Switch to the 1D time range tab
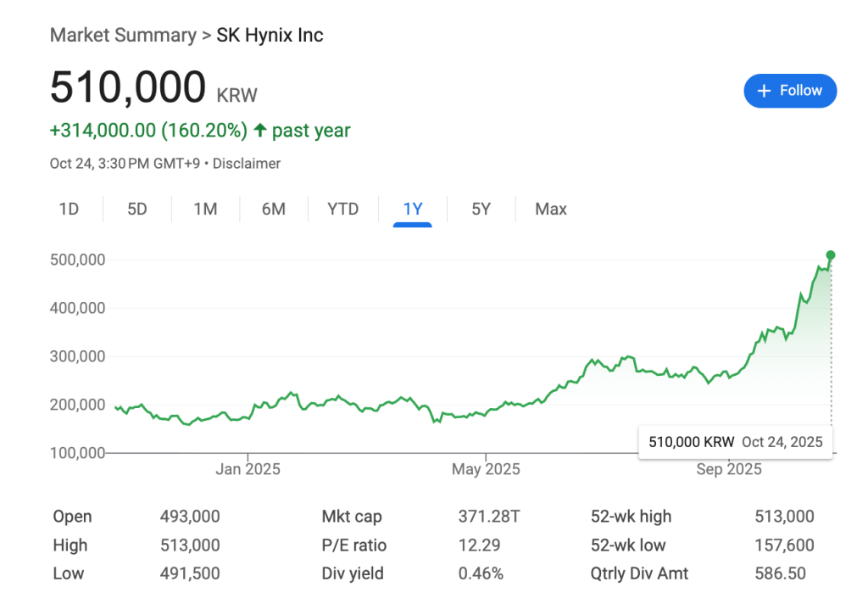 (69, 209)
